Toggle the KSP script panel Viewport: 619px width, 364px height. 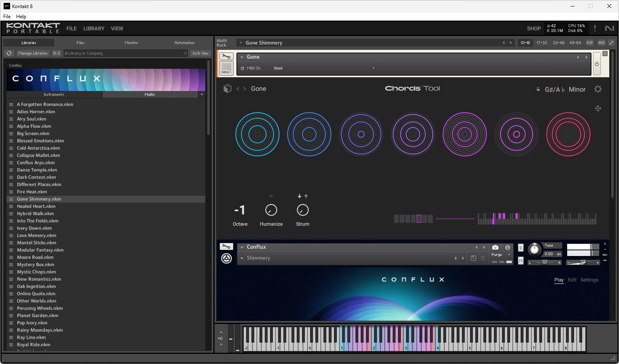click(x=590, y=42)
